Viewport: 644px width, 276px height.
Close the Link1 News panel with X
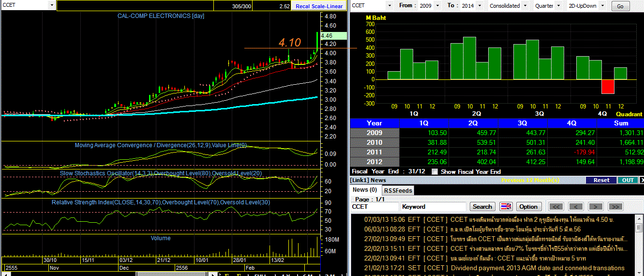tap(642, 180)
